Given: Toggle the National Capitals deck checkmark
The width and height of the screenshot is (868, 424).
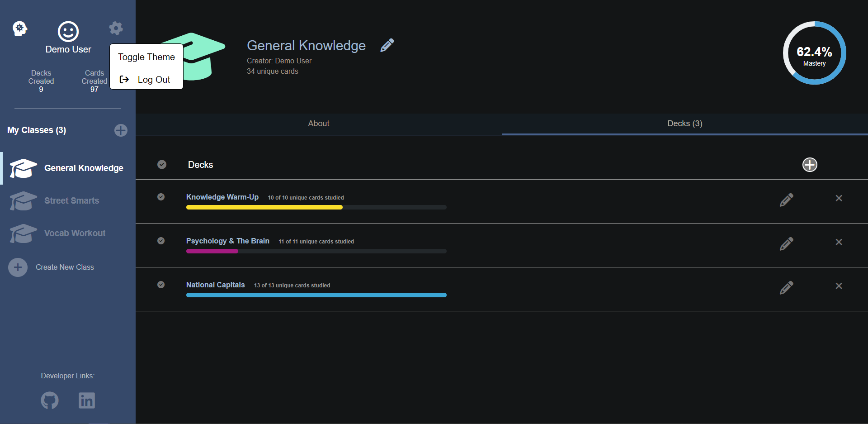Looking at the screenshot, I should [161, 284].
